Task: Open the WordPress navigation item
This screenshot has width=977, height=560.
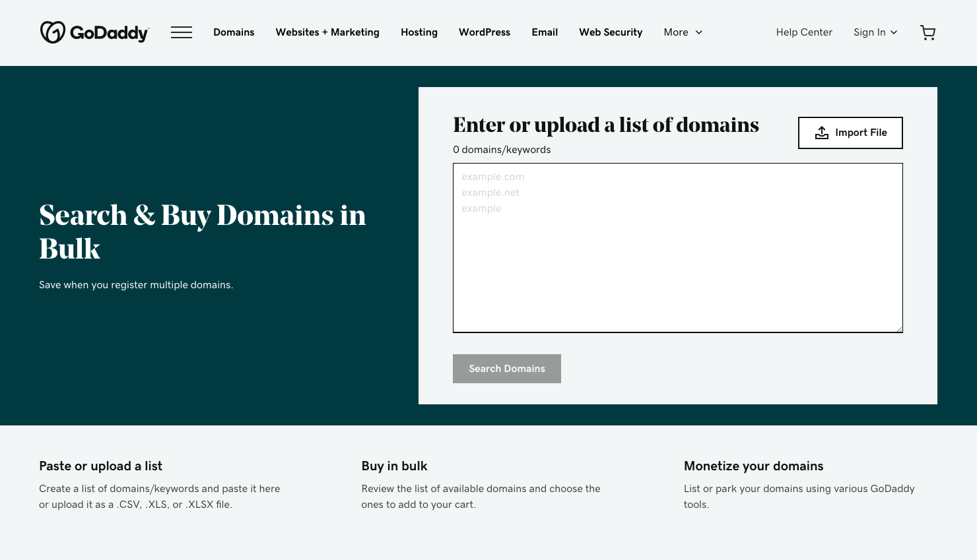Action: [x=485, y=32]
